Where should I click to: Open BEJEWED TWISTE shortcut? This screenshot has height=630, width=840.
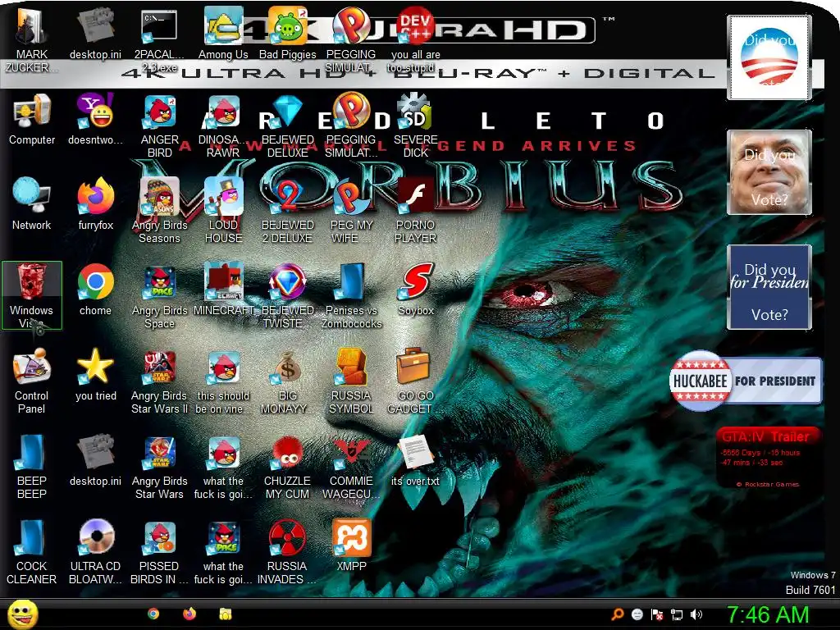(288, 295)
